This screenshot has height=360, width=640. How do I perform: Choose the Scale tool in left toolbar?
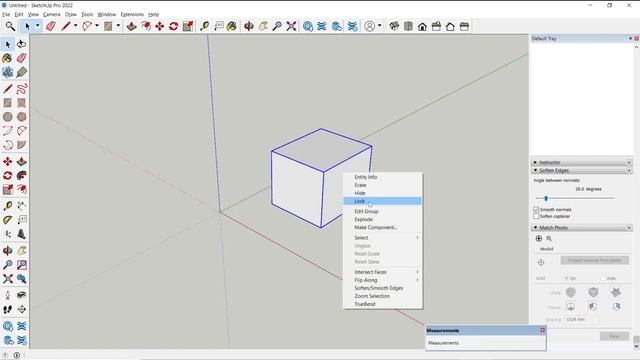pyautogui.click(x=7, y=190)
